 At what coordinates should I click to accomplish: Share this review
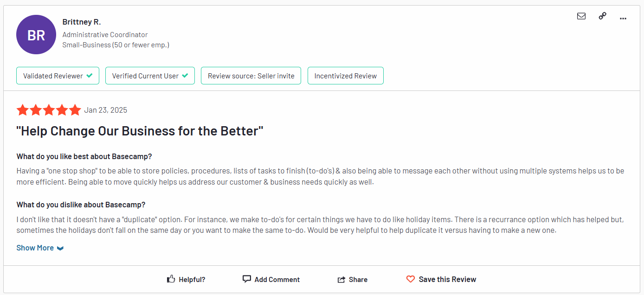[x=353, y=279]
